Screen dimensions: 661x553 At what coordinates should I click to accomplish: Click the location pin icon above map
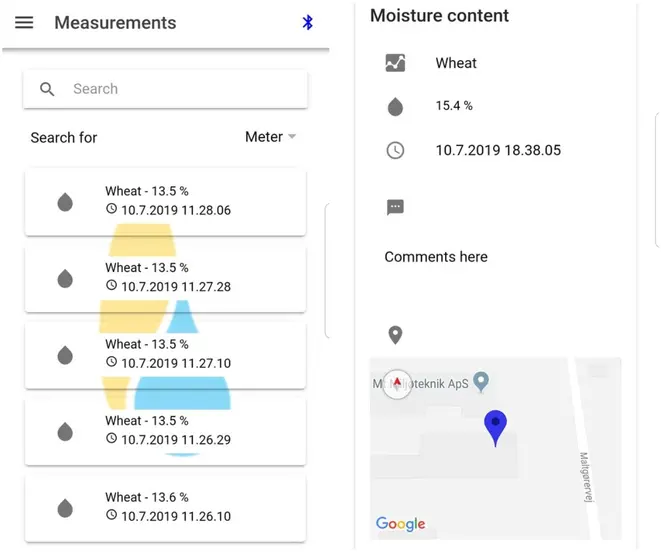click(395, 335)
